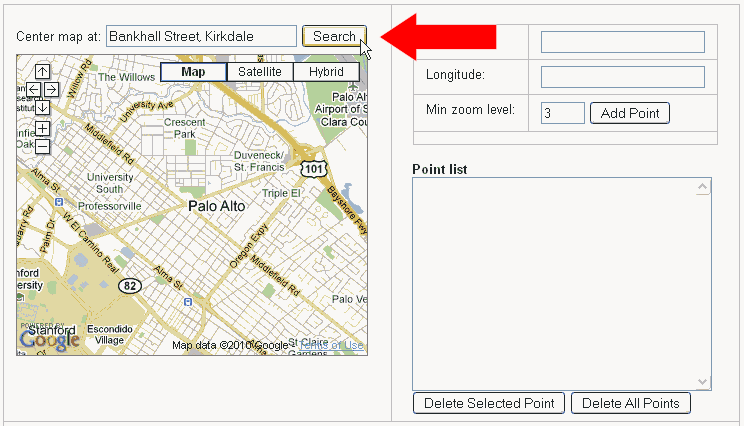Zoom out of the map with minus button
744x426 pixels.
pos(42,146)
